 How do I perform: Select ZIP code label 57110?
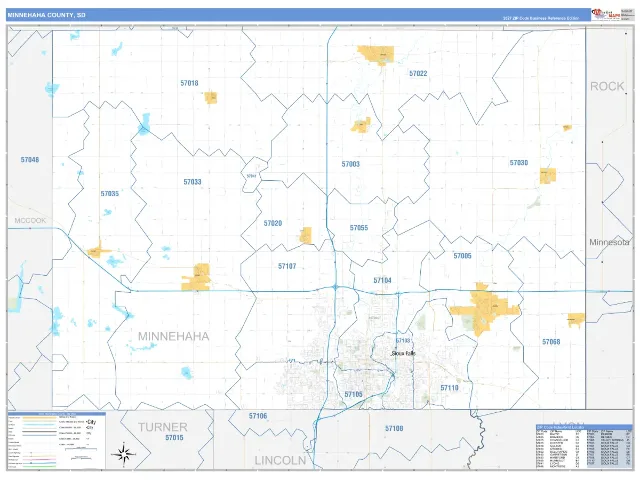point(449,388)
